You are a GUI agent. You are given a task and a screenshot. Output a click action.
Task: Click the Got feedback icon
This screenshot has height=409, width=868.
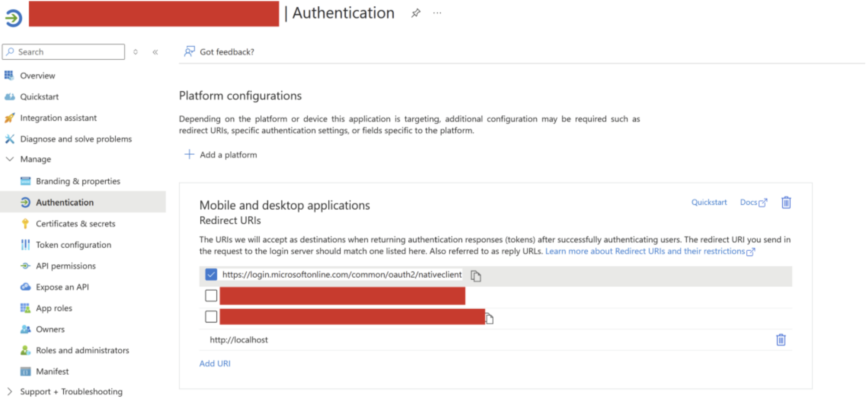[189, 52]
